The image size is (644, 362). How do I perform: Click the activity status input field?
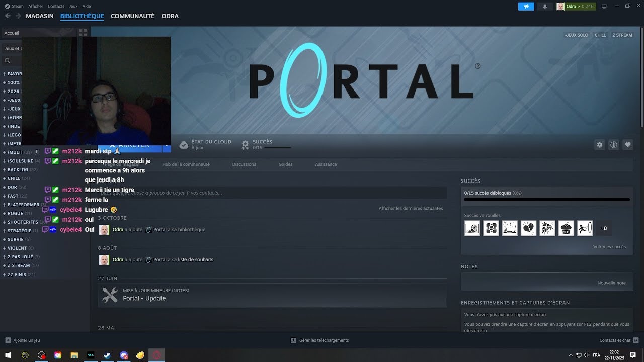[272, 193]
